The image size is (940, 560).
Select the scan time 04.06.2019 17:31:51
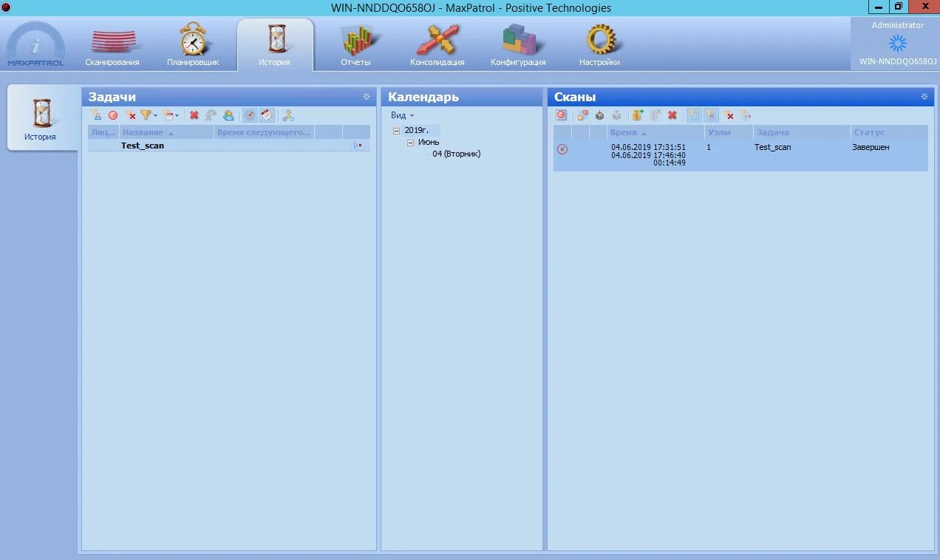648,147
